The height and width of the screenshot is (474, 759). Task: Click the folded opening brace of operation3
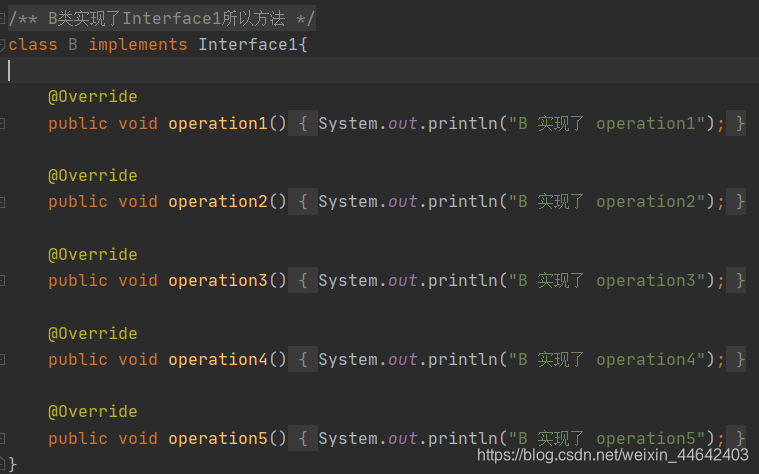(303, 281)
